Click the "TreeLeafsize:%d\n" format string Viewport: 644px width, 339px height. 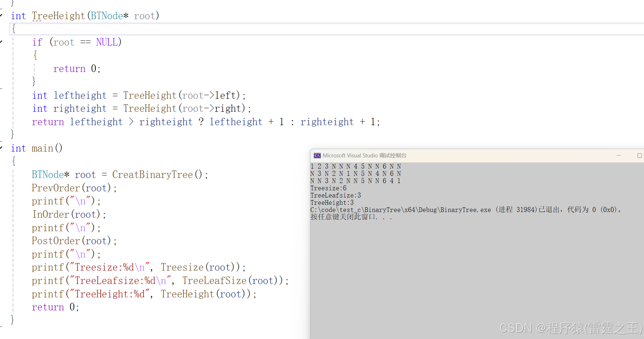[120, 281]
